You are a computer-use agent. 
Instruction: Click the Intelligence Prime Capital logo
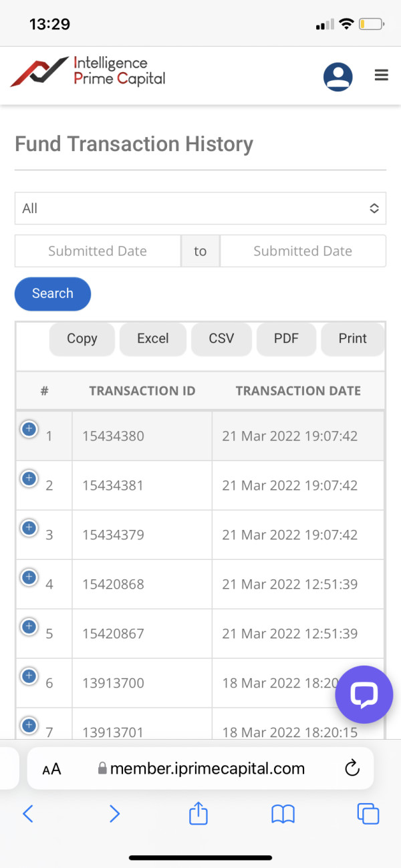pyautogui.click(x=88, y=71)
